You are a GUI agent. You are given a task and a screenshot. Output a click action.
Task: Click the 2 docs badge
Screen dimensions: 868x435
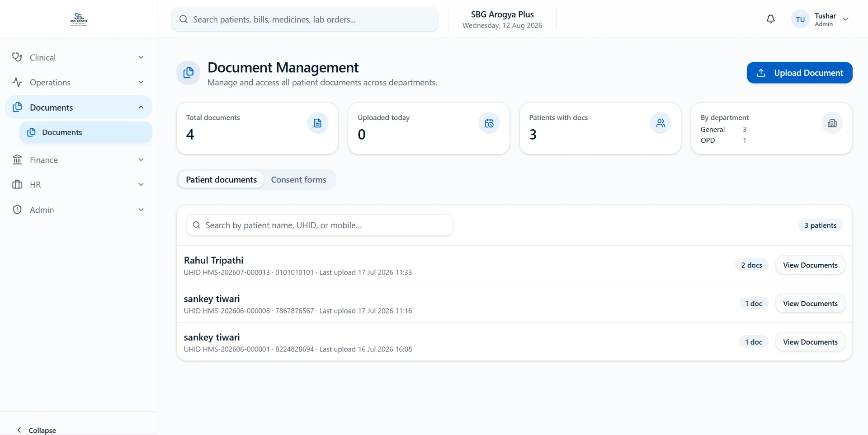pyautogui.click(x=751, y=265)
